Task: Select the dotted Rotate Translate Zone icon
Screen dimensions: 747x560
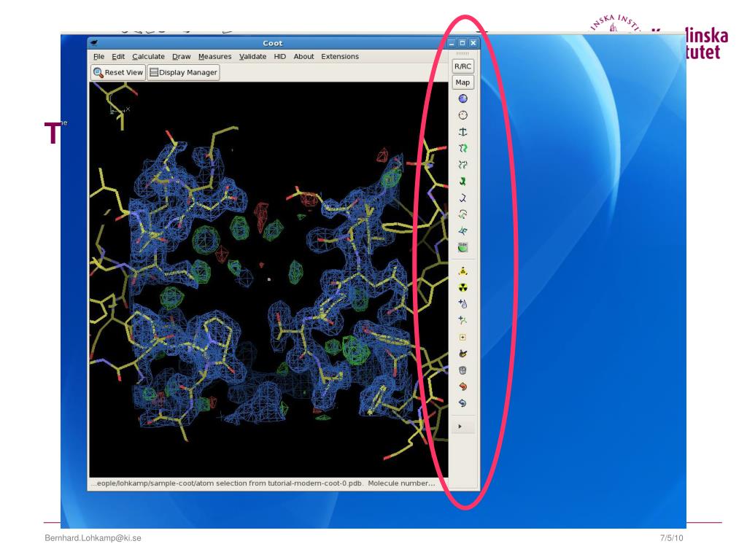Action: [x=462, y=165]
